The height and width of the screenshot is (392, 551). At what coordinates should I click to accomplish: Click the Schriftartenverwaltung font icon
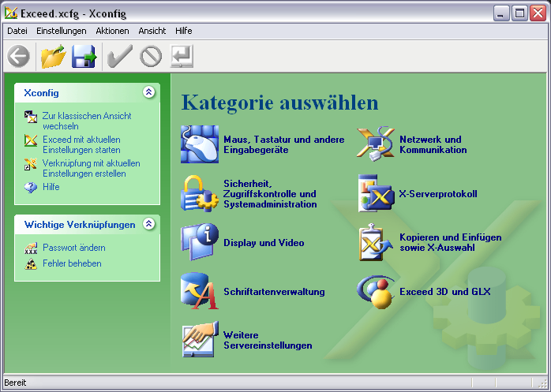(x=200, y=291)
